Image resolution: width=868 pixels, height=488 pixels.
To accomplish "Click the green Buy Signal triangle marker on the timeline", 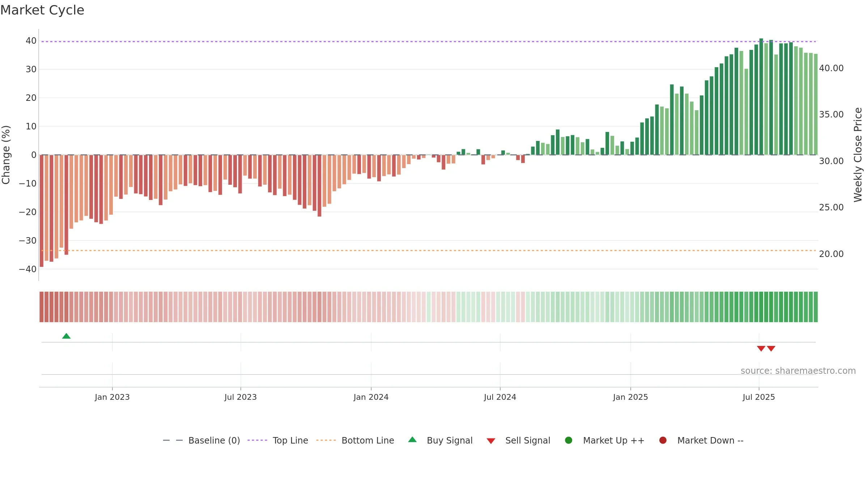I will (66, 336).
